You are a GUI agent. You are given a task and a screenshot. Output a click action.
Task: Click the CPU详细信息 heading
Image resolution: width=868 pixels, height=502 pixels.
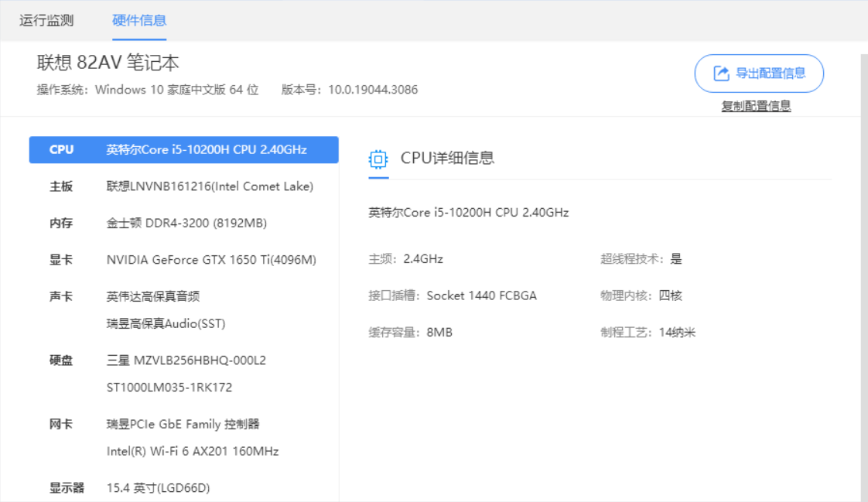[447, 159]
